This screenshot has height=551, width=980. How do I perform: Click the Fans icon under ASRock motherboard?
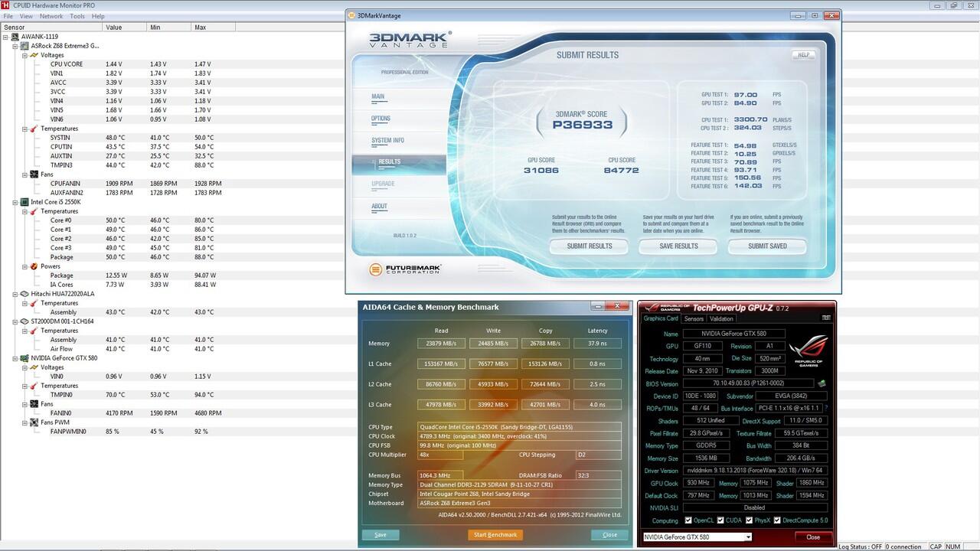tap(34, 174)
